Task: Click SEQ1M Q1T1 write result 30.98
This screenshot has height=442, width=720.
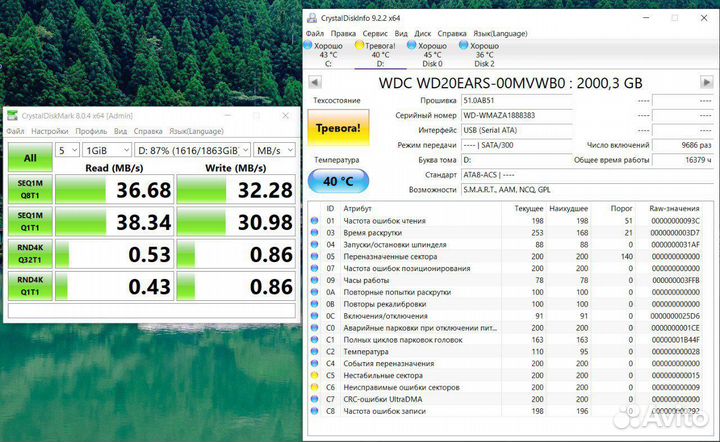Action: (236, 222)
